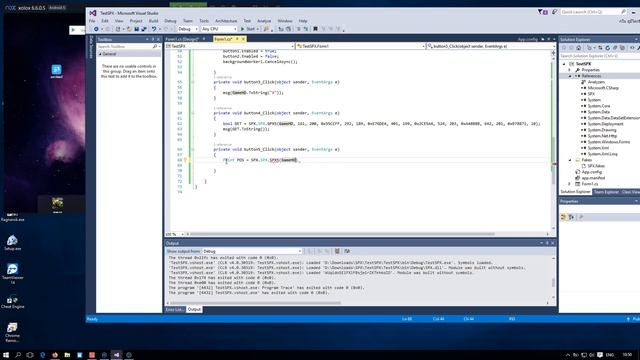Close the Form1.cs editor tab
Image resolution: width=640 pixels, height=360 pixels.
click(x=243, y=39)
